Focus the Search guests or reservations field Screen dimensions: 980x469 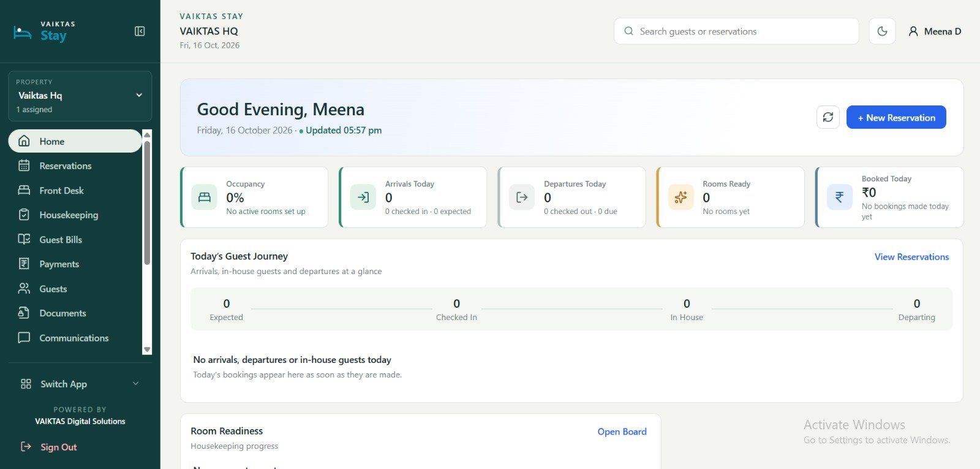(x=736, y=31)
